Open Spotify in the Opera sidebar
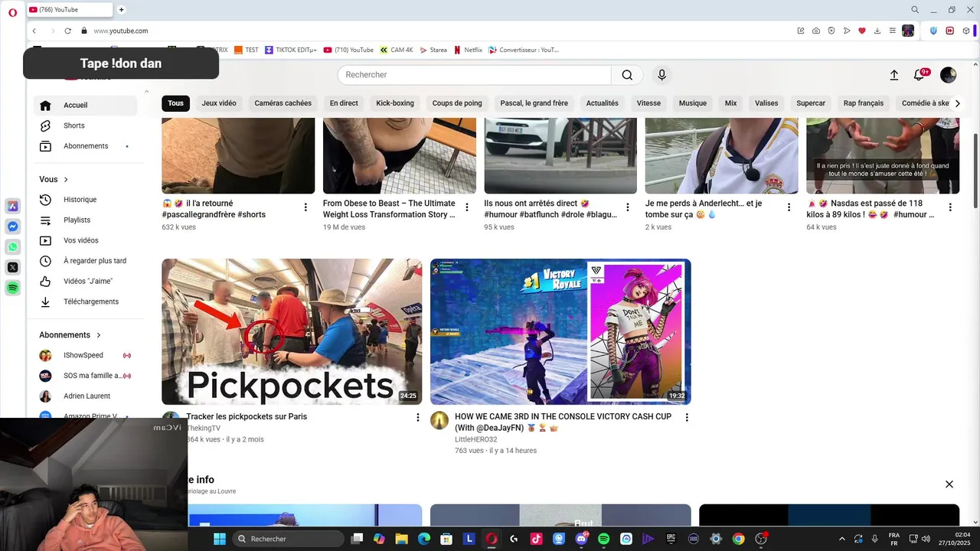980x551 pixels. 13,288
